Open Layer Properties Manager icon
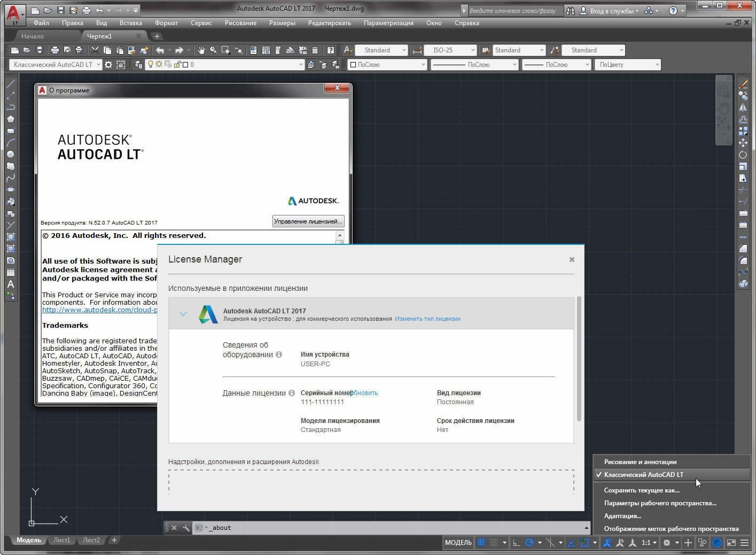 (x=138, y=65)
